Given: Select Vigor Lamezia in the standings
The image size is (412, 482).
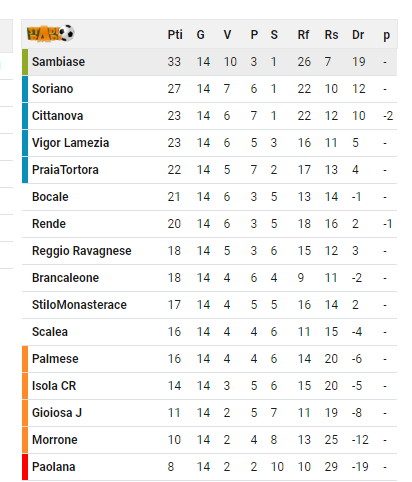Looking at the screenshot, I should (209, 143).
